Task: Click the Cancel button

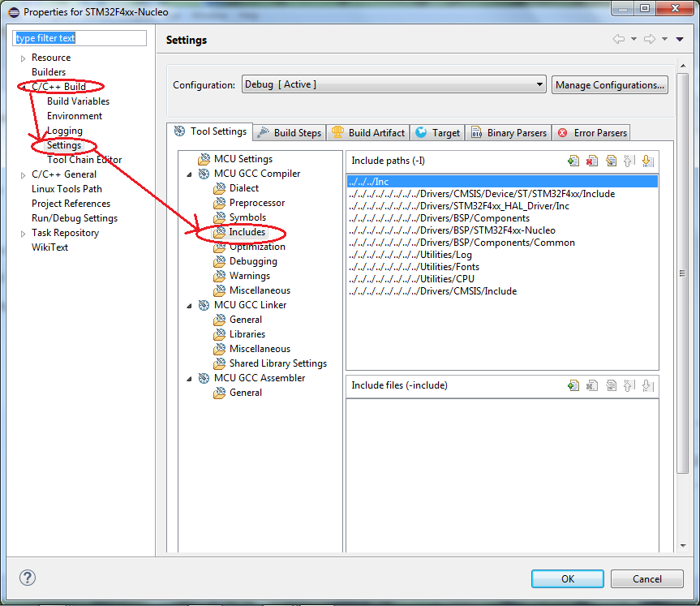Action: pos(647,578)
